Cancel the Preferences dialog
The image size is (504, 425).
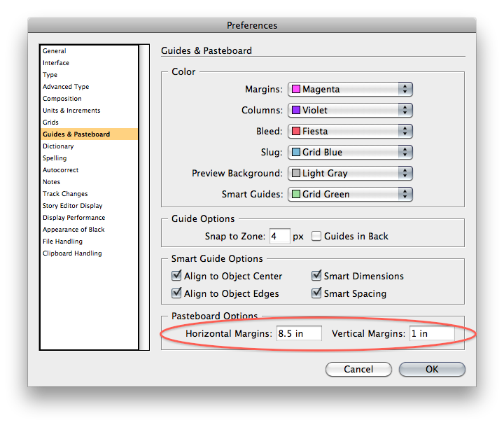point(358,369)
